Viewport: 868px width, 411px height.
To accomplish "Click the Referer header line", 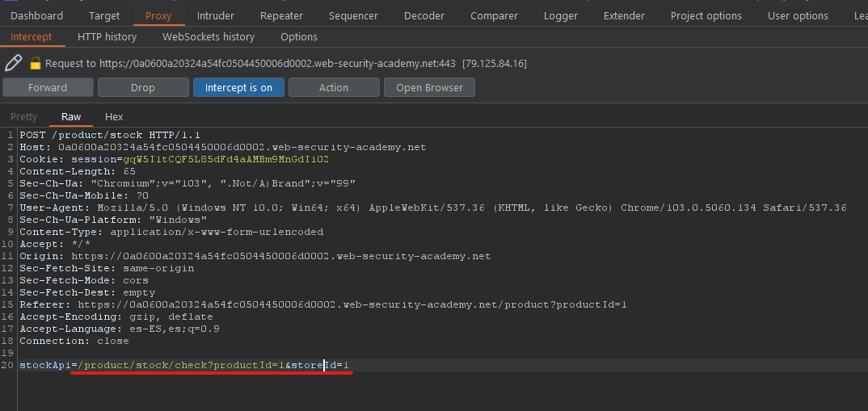I will [322, 304].
